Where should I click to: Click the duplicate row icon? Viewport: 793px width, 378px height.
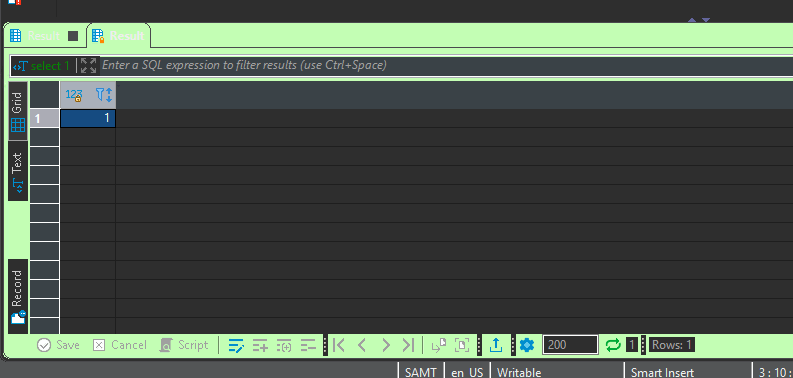284,346
